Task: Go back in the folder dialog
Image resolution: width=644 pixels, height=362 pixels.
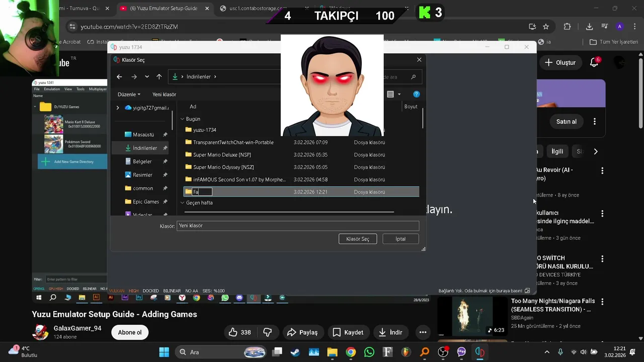Action: [119, 77]
